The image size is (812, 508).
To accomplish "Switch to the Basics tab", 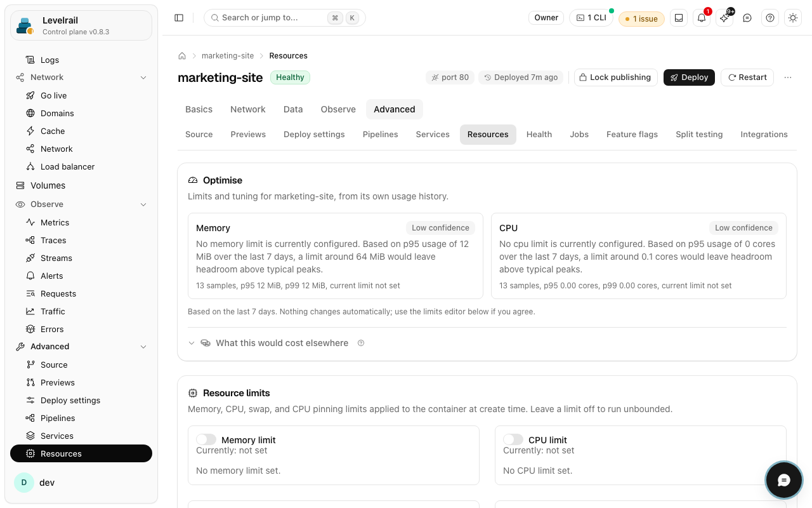I will (x=199, y=109).
